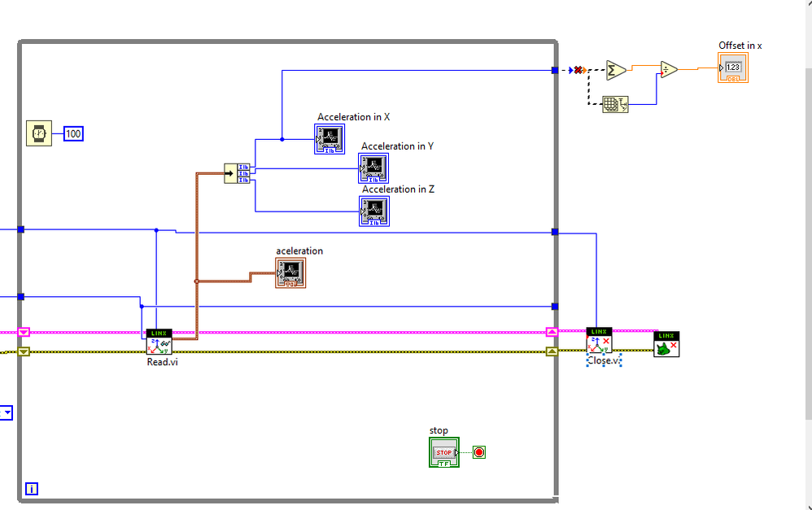
Task: Select the 100 millisecond numeric constant
Action: [73, 133]
